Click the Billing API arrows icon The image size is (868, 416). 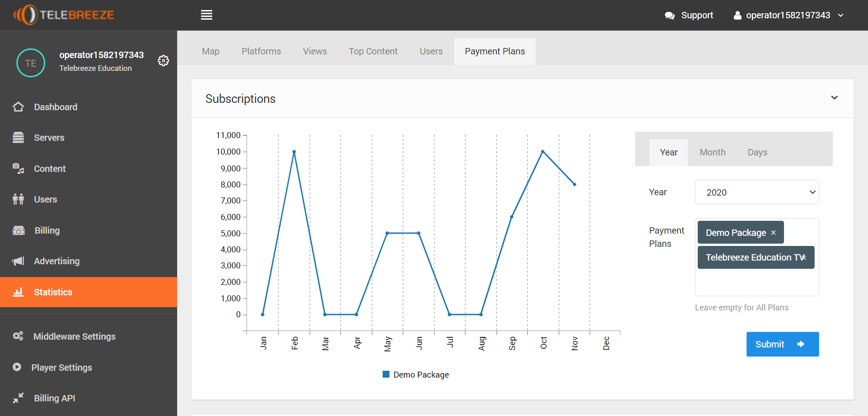18,398
